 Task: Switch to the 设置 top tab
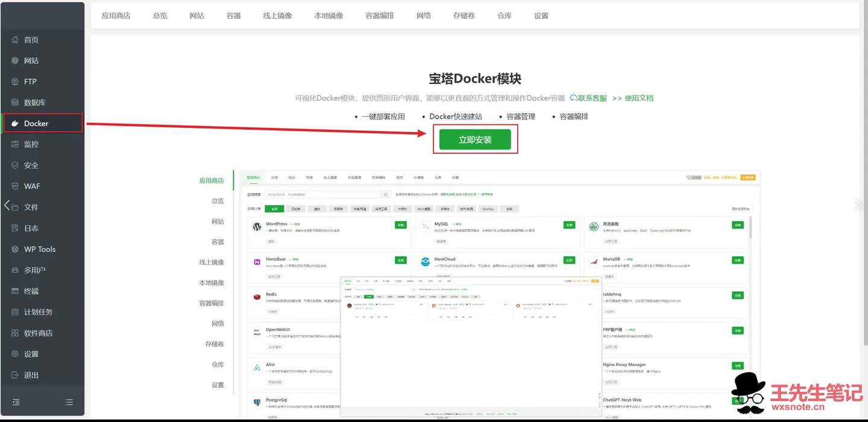[541, 16]
